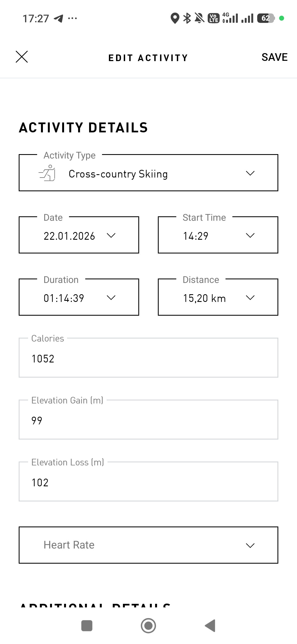Expand the Activity Type dropdown chevron
The image size is (297, 644).
click(250, 173)
